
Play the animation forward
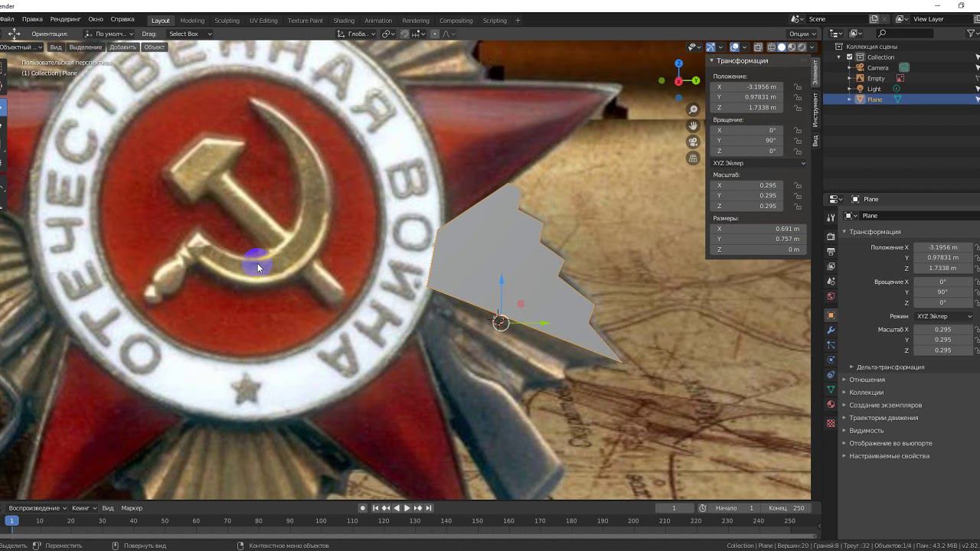click(407, 508)
